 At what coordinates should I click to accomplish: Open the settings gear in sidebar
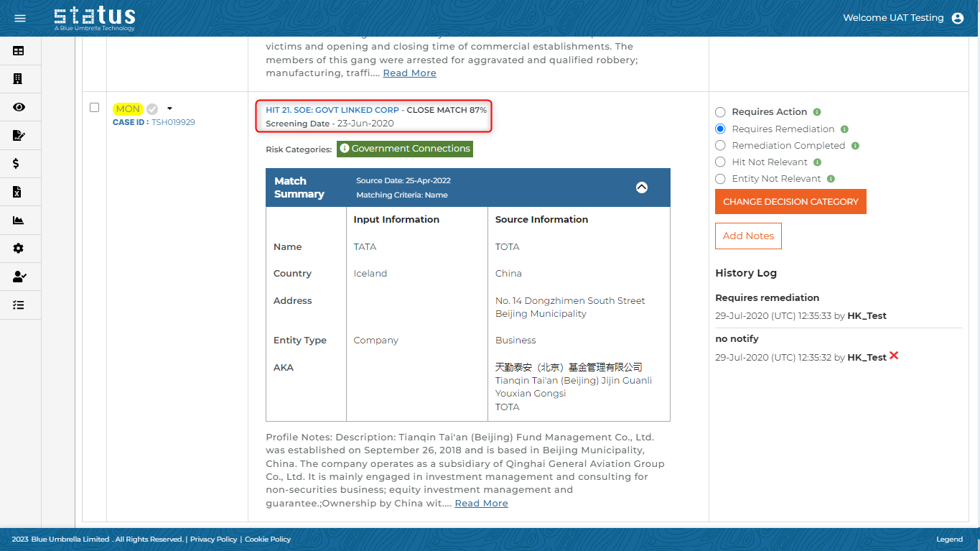coord(19,249)
